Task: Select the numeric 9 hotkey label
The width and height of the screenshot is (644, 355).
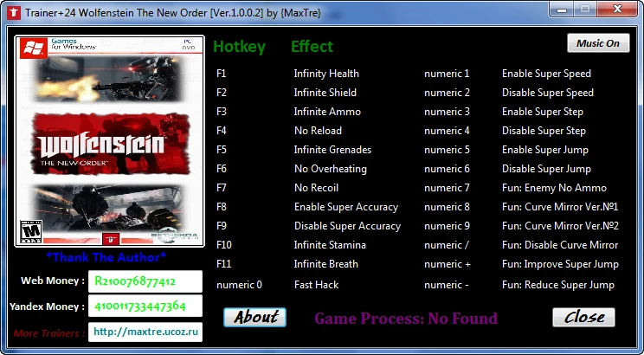Action: (x=447, y=226)
